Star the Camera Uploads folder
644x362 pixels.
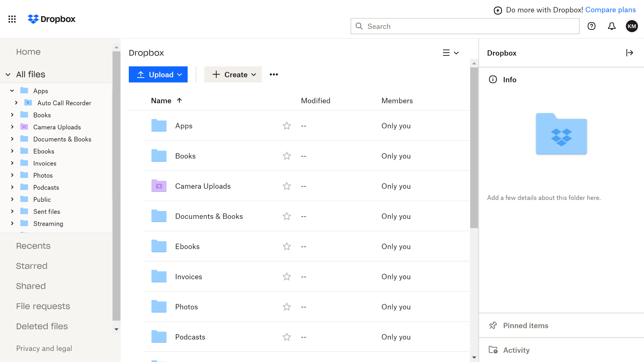point(287,186)
